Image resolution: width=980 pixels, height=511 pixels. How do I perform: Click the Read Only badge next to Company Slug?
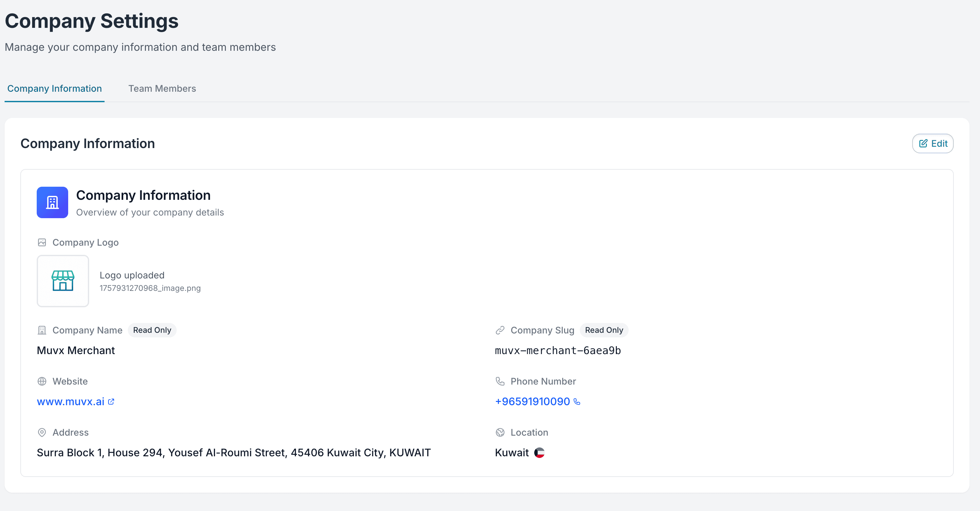[604, 330]
